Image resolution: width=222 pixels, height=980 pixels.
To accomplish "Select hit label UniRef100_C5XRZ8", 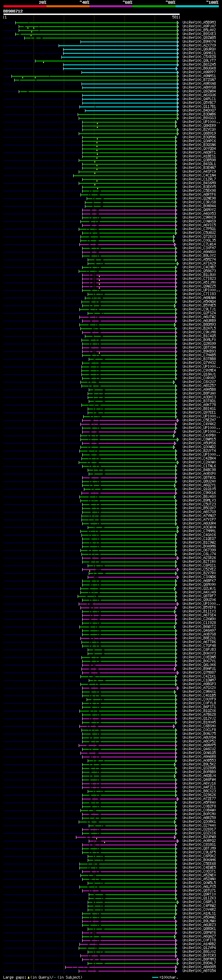I will tap(199, 57).
